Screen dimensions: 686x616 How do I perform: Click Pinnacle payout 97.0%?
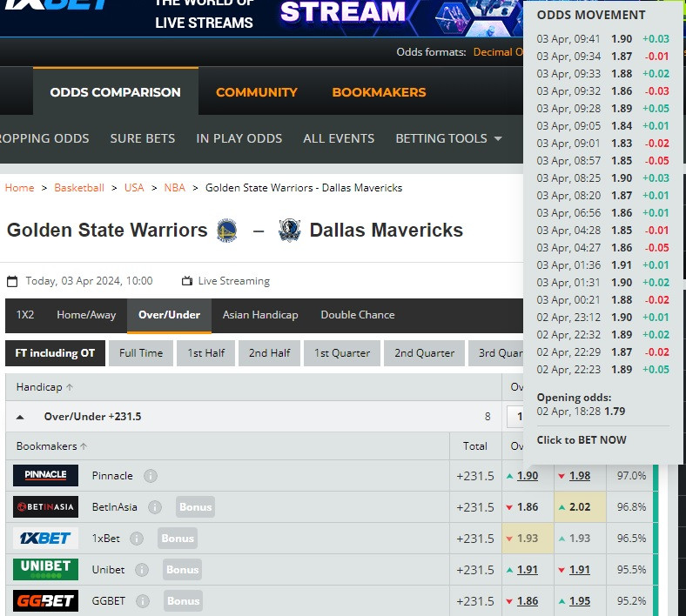(631, 476)
